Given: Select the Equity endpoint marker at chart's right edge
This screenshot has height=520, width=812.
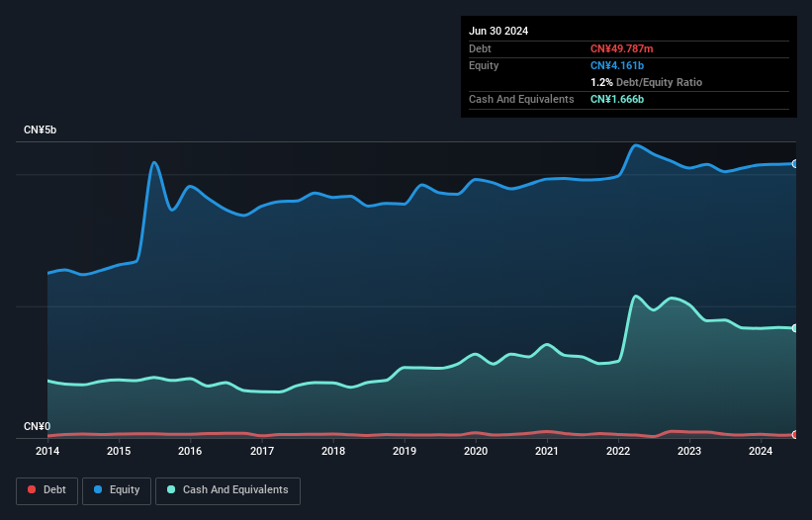Looking at the screenshot, I should click(x=795, y=164).
